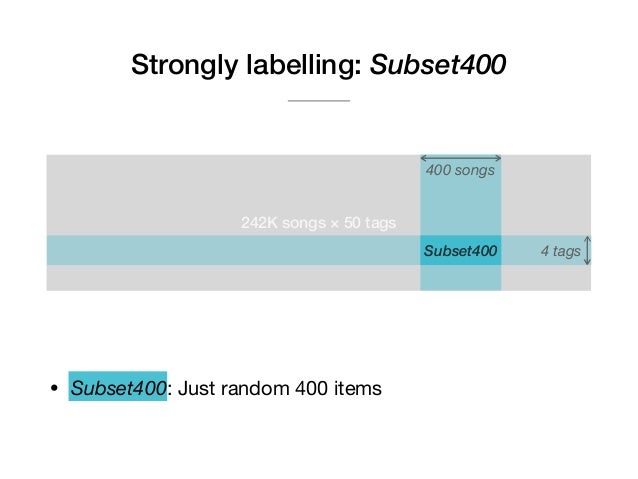Click the '242K songs × 50 tags' text
Viewport: 638px width, 479px height.
click(x=318, y=223)
